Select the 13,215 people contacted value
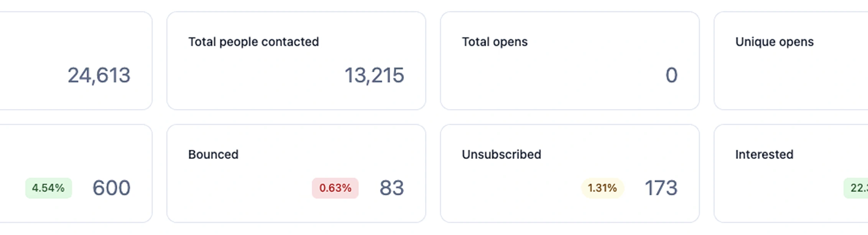This screenshot has height=235, width=868. [x=374, y=75]
